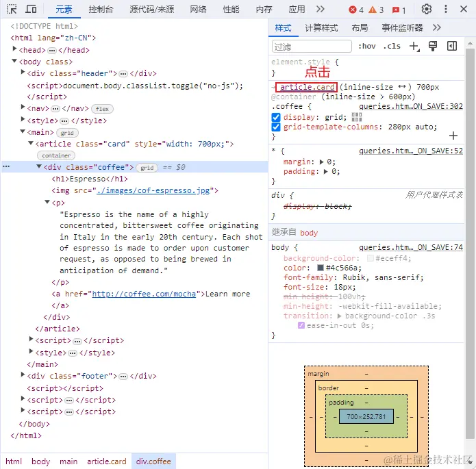This screenshot has width=476, height=469.
Task: Toggle .cls class editor
Action: click(392, 46)
